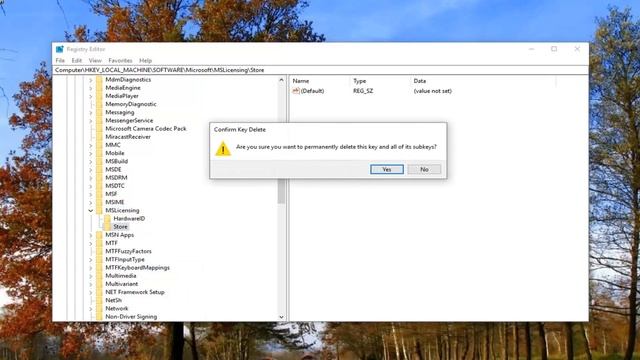Open the Favorites menu
The width and height of the screenshot is (640, 360).
click(120, 60)
